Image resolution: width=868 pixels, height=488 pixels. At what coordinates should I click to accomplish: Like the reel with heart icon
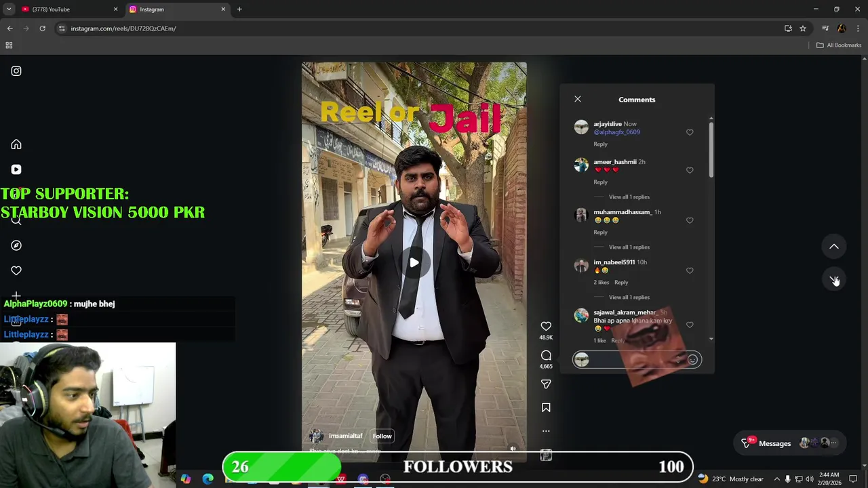(546, 326)
